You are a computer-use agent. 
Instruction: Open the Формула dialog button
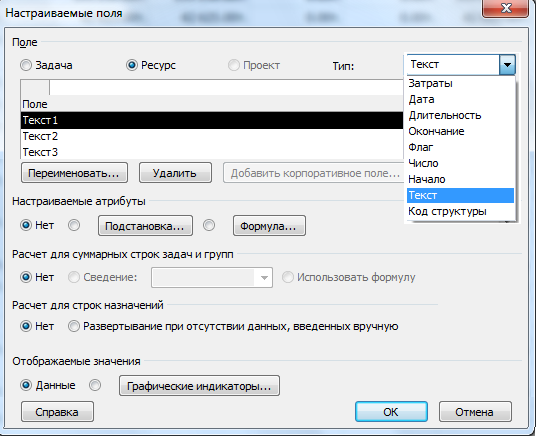coord(269,226)
